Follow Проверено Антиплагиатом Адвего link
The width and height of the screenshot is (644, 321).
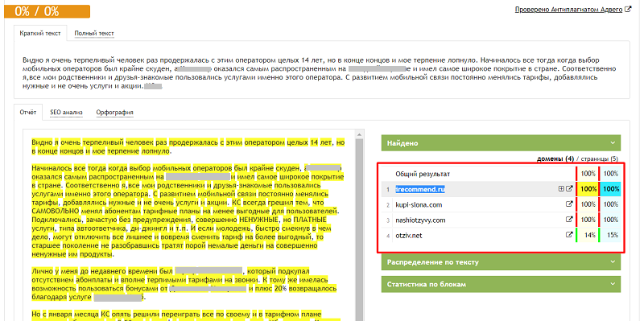(x=569, y=10)
